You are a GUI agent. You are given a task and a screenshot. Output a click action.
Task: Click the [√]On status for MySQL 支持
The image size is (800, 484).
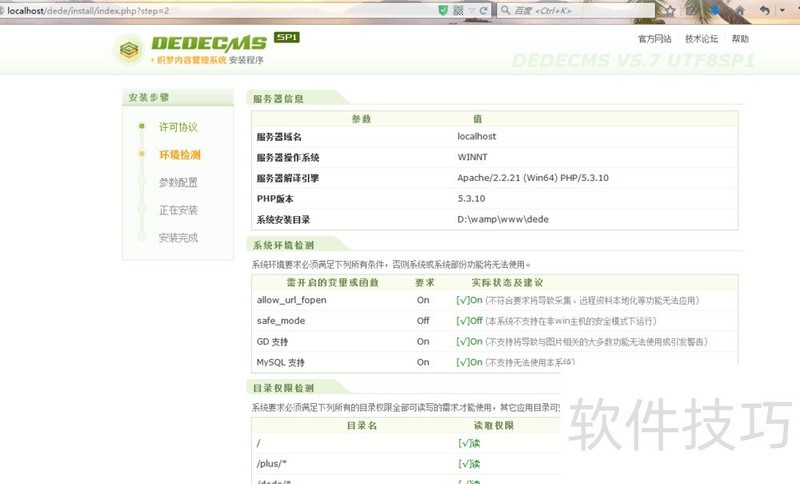(469, 362)
